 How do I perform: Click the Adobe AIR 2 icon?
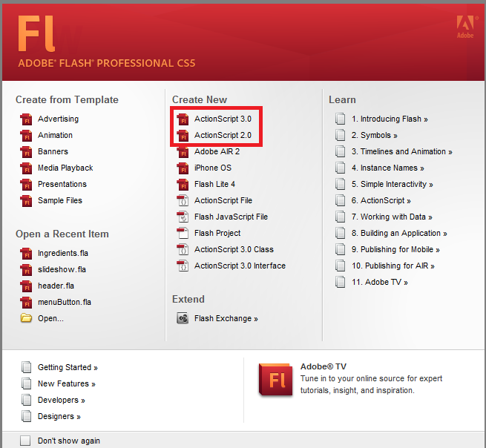pyautogui.click(x=183, y=152)
